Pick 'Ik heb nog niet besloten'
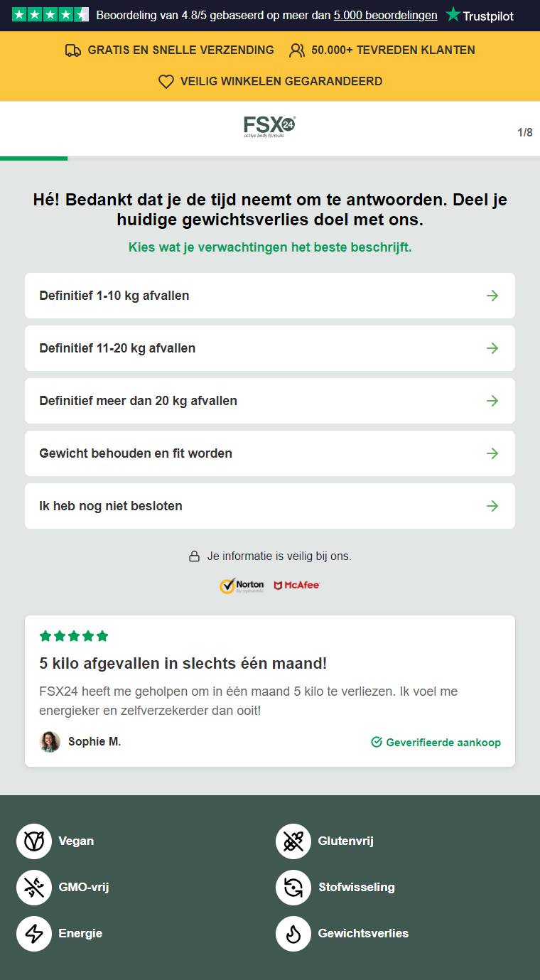Viewport: 540px width, 980px height. tap(270, 506)
